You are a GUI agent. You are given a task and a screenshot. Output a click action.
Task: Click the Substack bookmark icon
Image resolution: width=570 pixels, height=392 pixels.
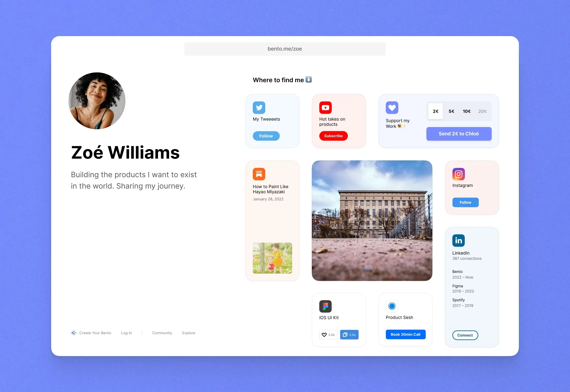[x=259, y=174]
